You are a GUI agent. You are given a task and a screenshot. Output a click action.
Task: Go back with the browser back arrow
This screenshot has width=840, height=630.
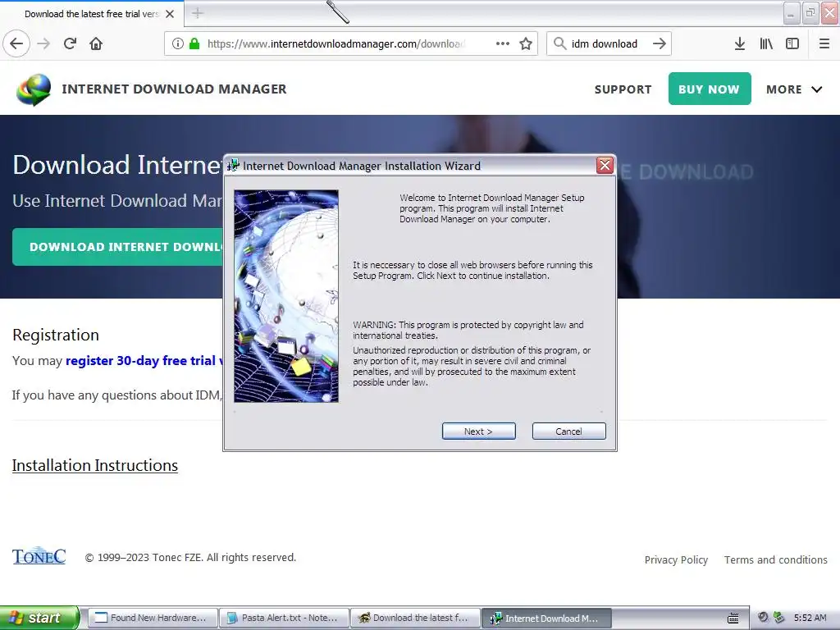pos(16,43)
